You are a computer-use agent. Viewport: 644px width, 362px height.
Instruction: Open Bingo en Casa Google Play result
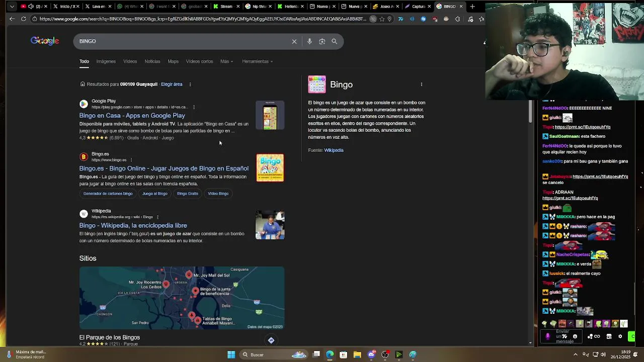tap(132, 115)
